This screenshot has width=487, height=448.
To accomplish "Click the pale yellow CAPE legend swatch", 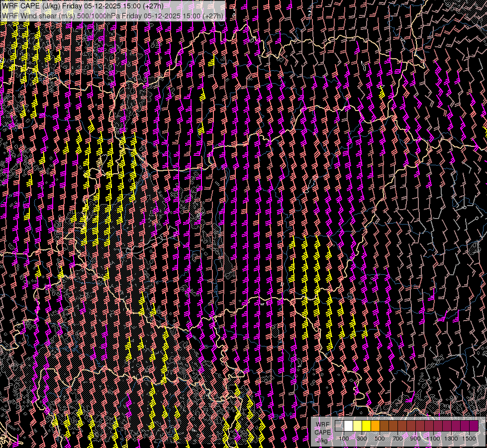I will (358, 426).
